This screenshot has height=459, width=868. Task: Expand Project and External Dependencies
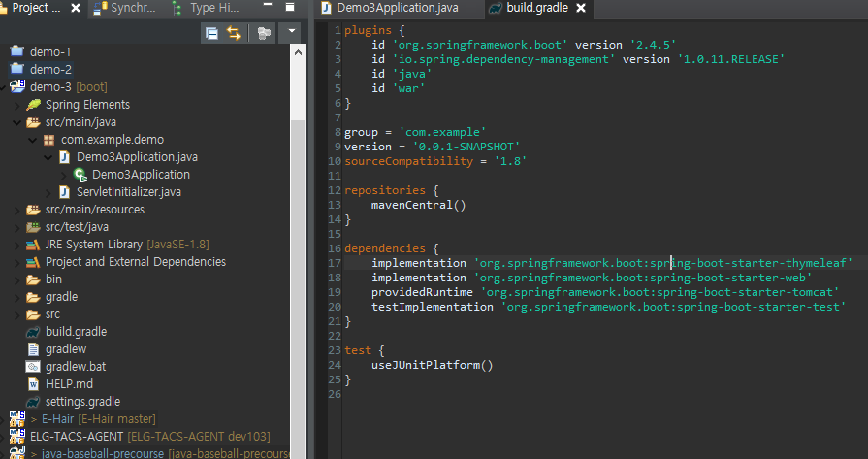click(16, 262)
